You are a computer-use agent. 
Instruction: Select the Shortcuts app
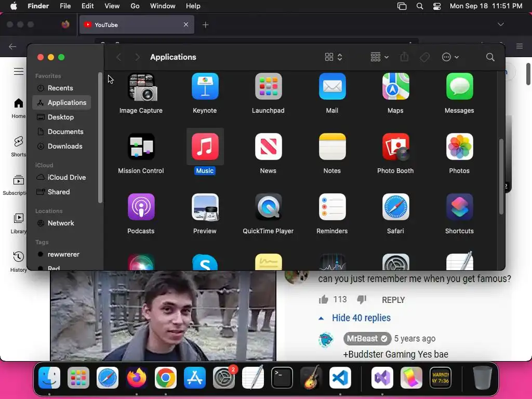tap(459, 207)
